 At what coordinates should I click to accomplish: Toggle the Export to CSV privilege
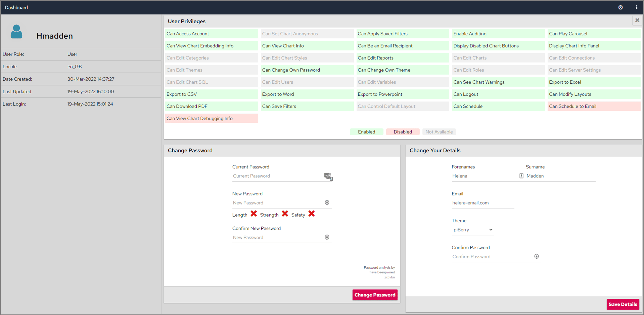point(211,94)
